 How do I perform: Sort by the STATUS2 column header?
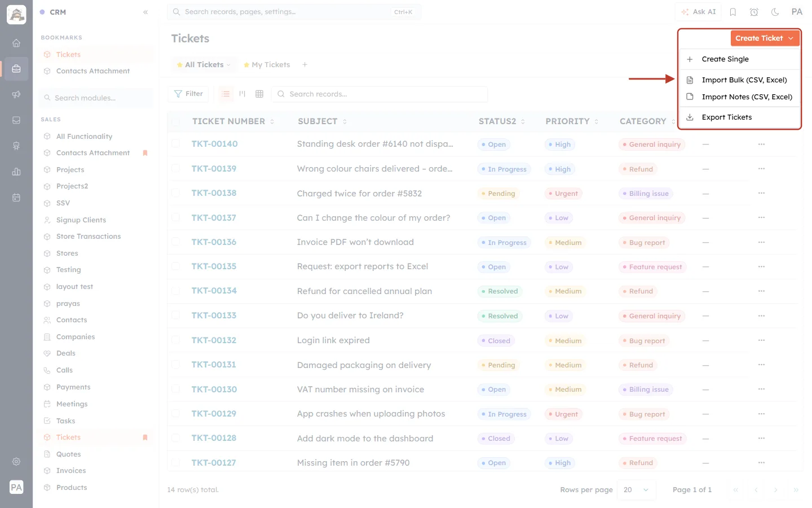click(x=501, y=121)
